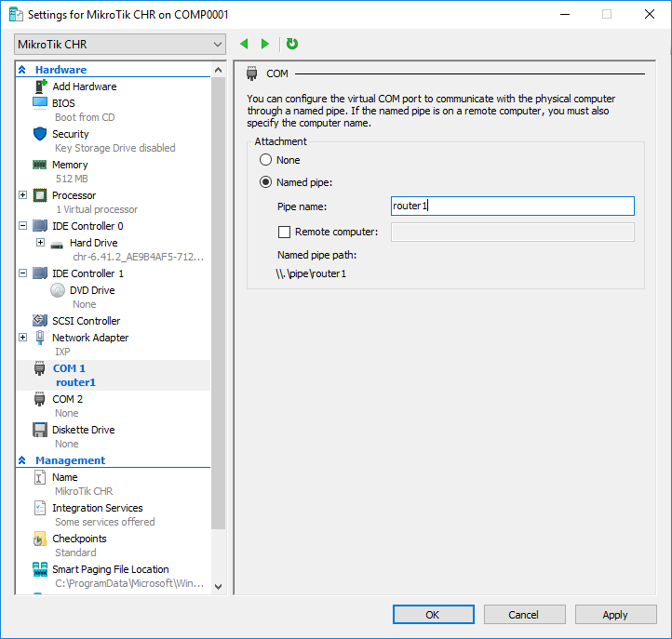Click the green back navigation arrow
The height and width of the screenshot is (639, 672).
click(x=245, y=44)
